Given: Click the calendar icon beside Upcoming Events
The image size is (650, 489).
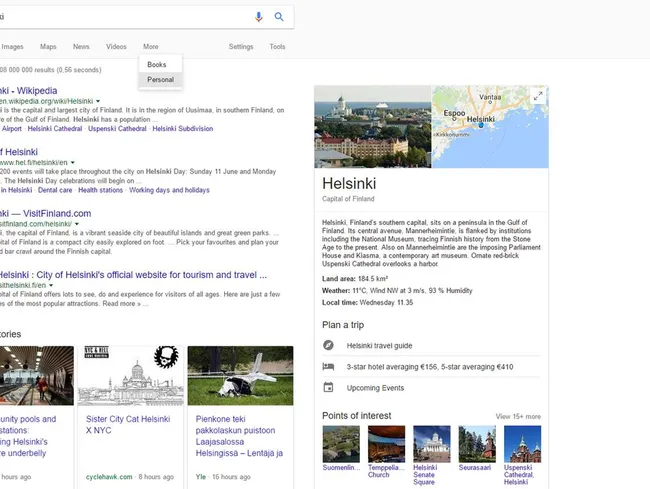Looking at the screenshot, I should coord(328,387).
